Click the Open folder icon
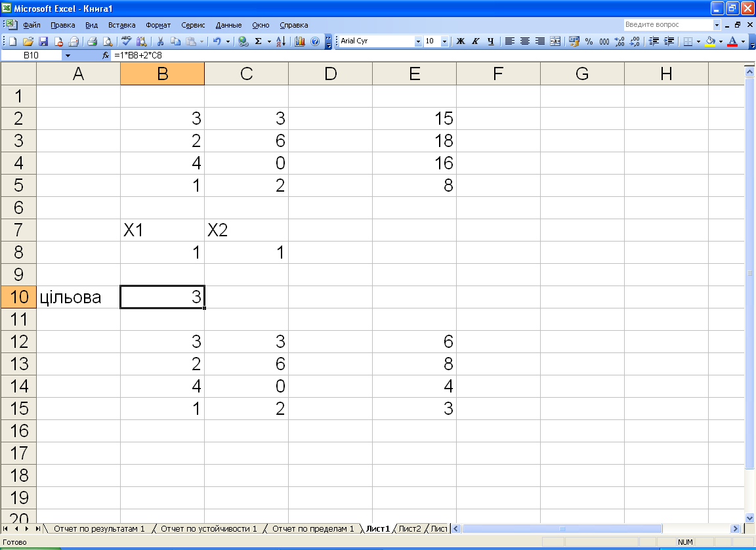The width and height of the screenshot is (756, 550). tap(28, 41)
